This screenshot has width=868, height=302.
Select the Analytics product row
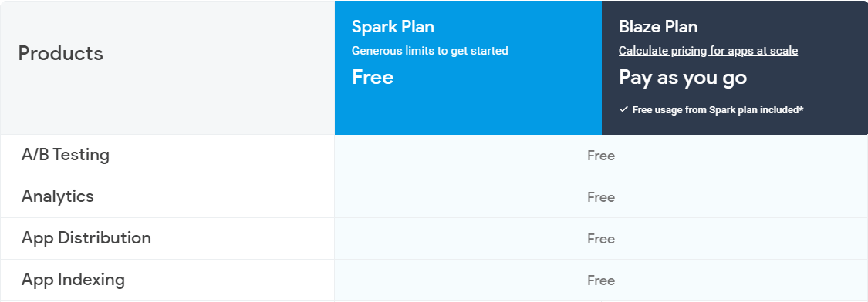pyautogui.click(x=434, y=197)
